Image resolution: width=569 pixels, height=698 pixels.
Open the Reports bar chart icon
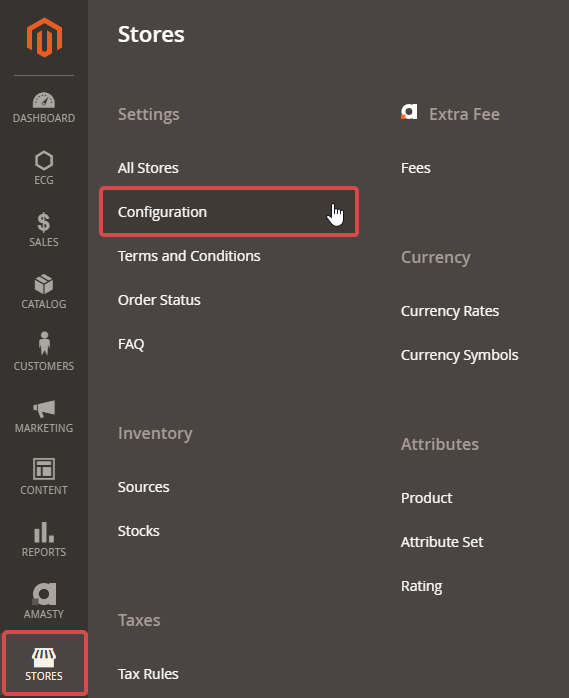(x=44, y=532)
